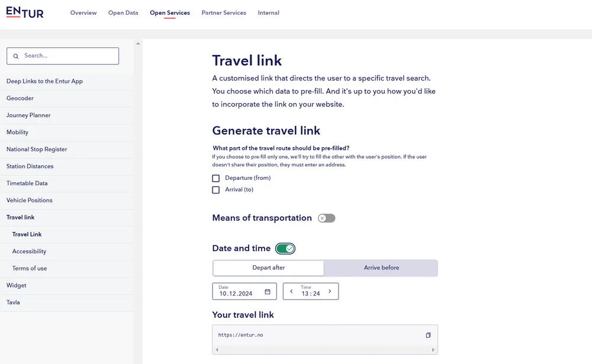Viewport: 592px width, 364px height.
Task: Turn off the Date and time toggle
Action: (x=285, y=249)
